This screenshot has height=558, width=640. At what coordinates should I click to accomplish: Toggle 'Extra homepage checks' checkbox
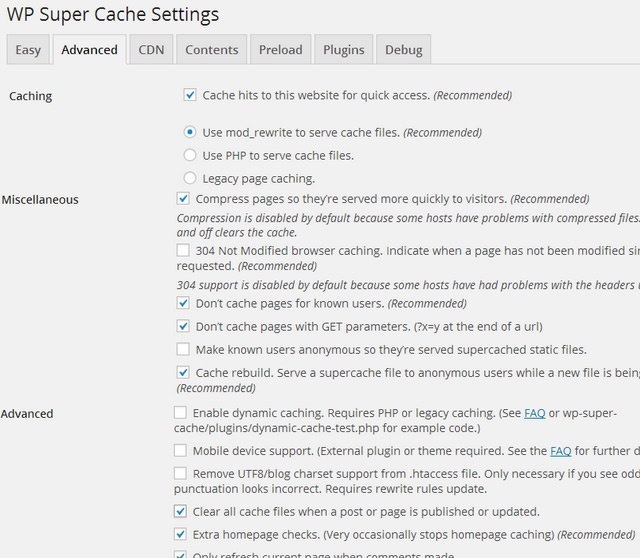click(180, 534)
